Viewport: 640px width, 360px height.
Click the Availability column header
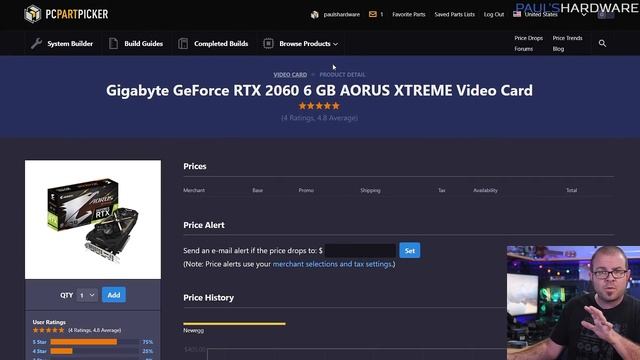(485, 190)
